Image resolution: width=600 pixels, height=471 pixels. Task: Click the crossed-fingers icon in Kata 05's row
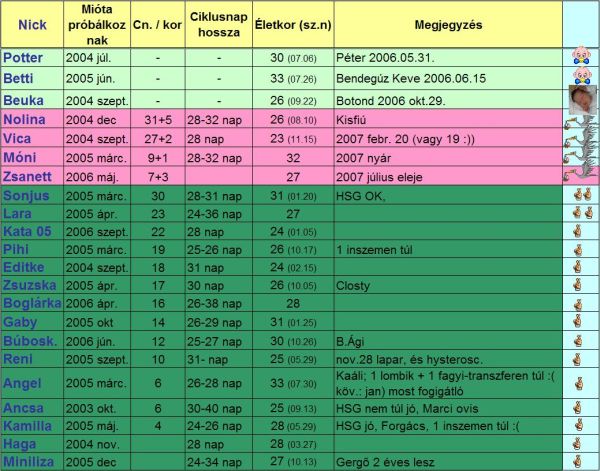tap(579, 229)
